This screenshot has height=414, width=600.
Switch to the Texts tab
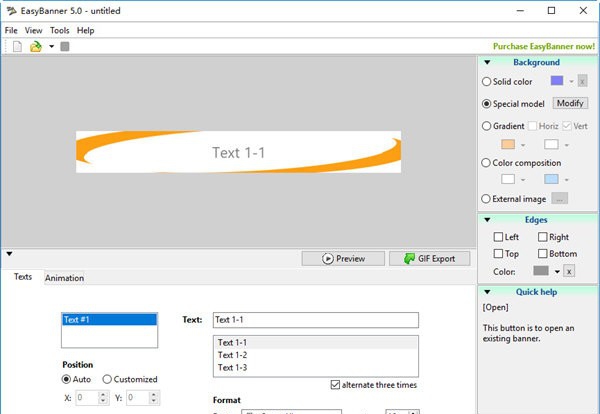23,277
